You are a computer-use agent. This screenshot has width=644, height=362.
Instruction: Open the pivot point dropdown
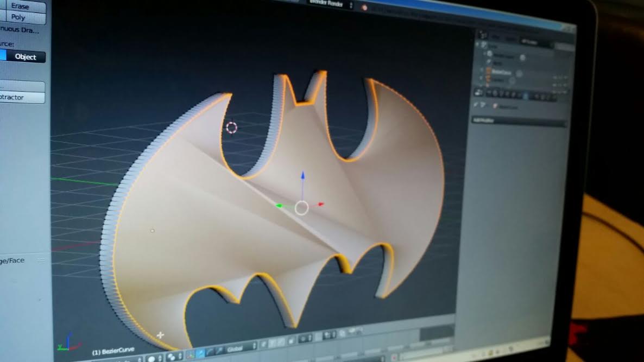175,357
